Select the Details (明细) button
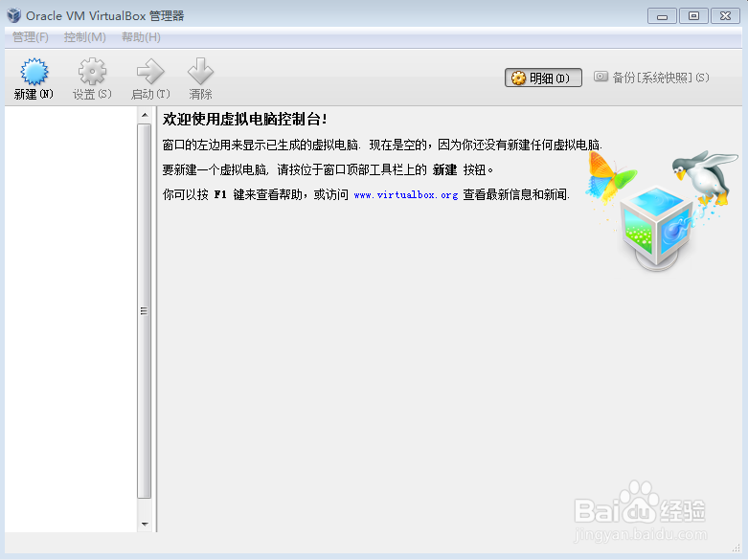The height and width of the screenshot is (560, 748). coord(543,78)
